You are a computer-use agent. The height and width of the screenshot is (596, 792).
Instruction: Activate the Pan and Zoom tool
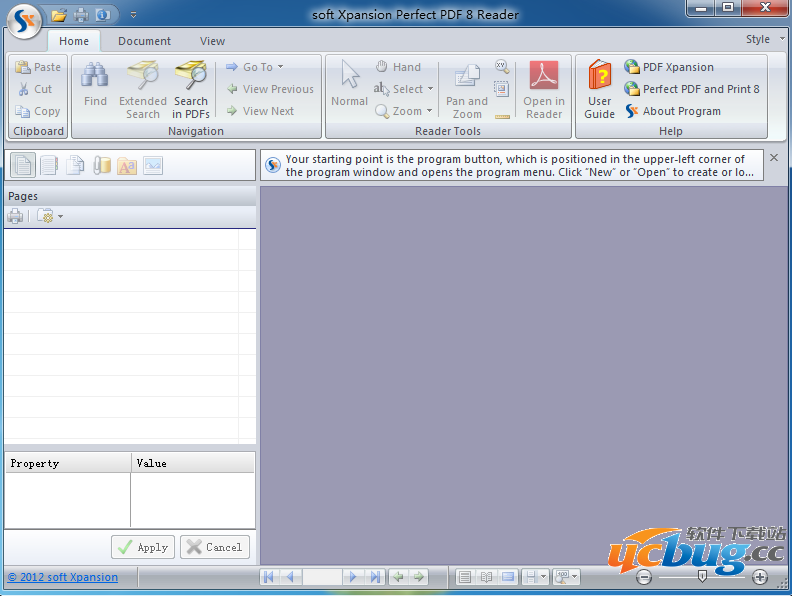(467, 91)
